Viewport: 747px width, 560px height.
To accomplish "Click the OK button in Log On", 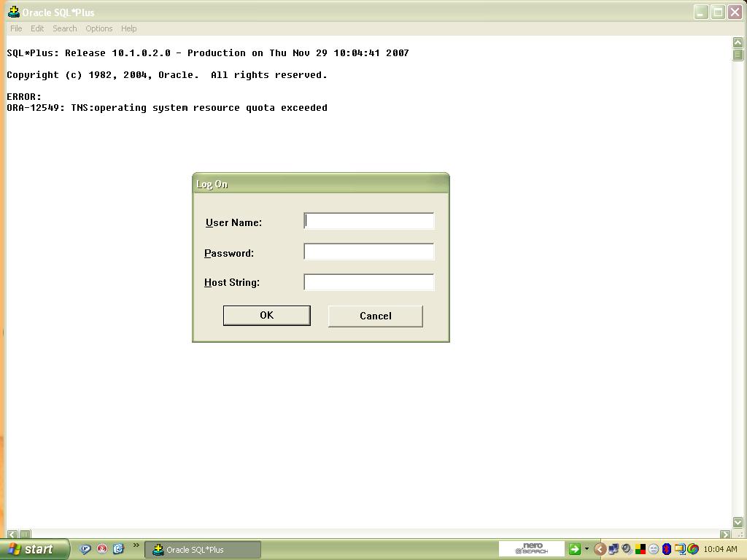I will tap(267, 316).
